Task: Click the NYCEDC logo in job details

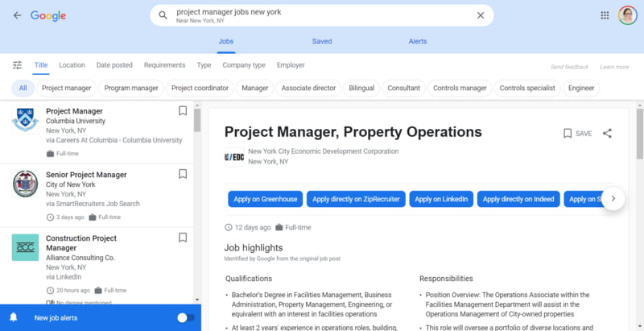Action: [234, 157]
